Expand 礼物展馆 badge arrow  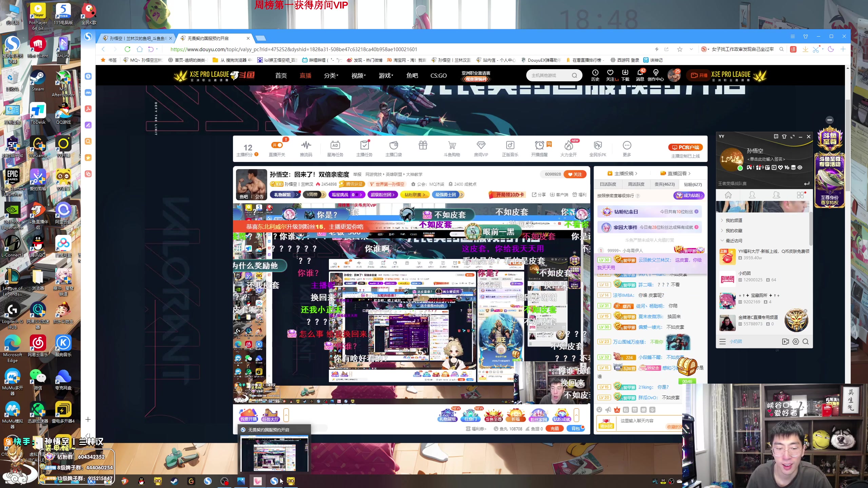click(x=297, y=195)
